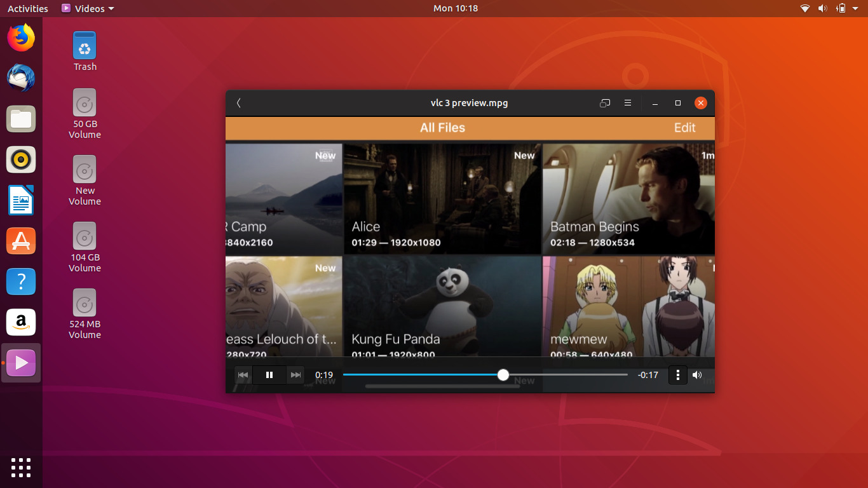Open Ubuntu Software from the dock
The image size is (868, 488).
pos(21,241)
